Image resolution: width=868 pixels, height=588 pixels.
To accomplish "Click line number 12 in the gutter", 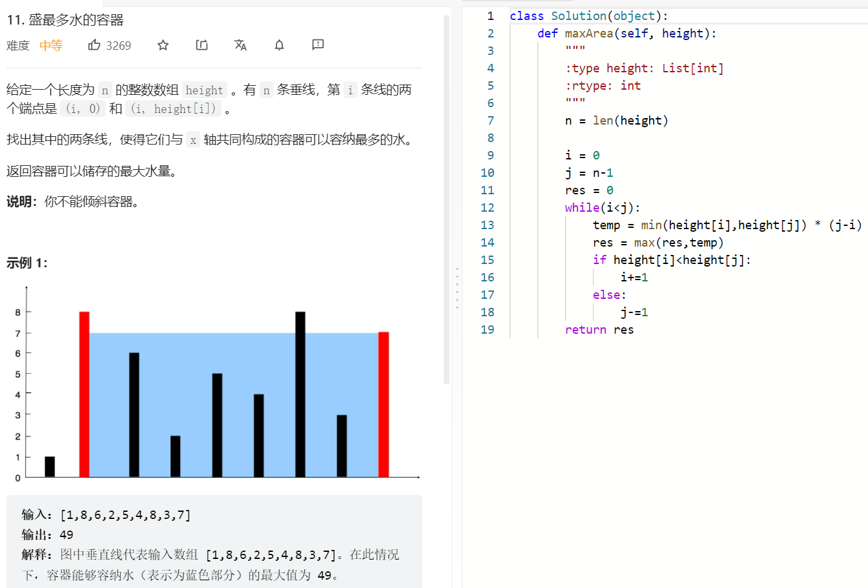I will [x=488, y=208].
